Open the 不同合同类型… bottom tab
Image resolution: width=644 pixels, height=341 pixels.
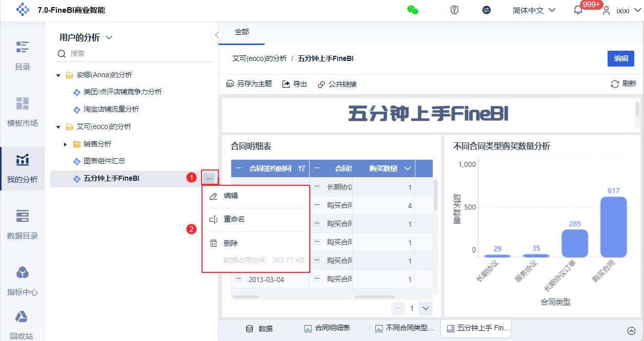point(405,328)
